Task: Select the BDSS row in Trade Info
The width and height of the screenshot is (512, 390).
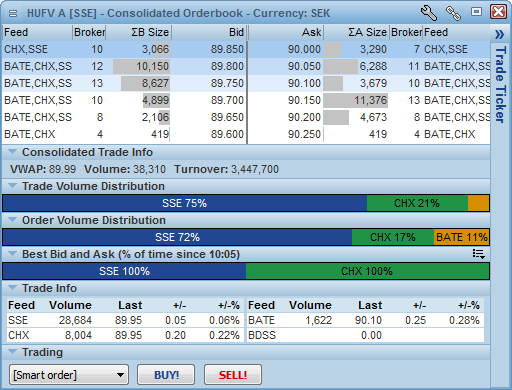Action: (x=365, y=335)
